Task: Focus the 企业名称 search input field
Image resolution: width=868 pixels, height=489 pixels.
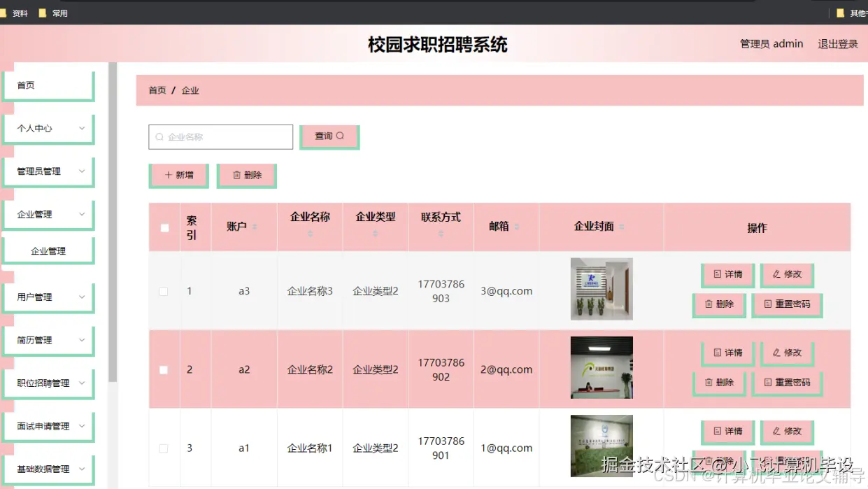Action: point(220,137)
